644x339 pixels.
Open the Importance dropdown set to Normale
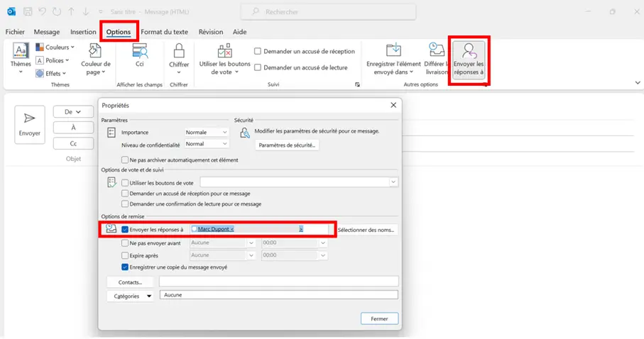tap(206, 132)
